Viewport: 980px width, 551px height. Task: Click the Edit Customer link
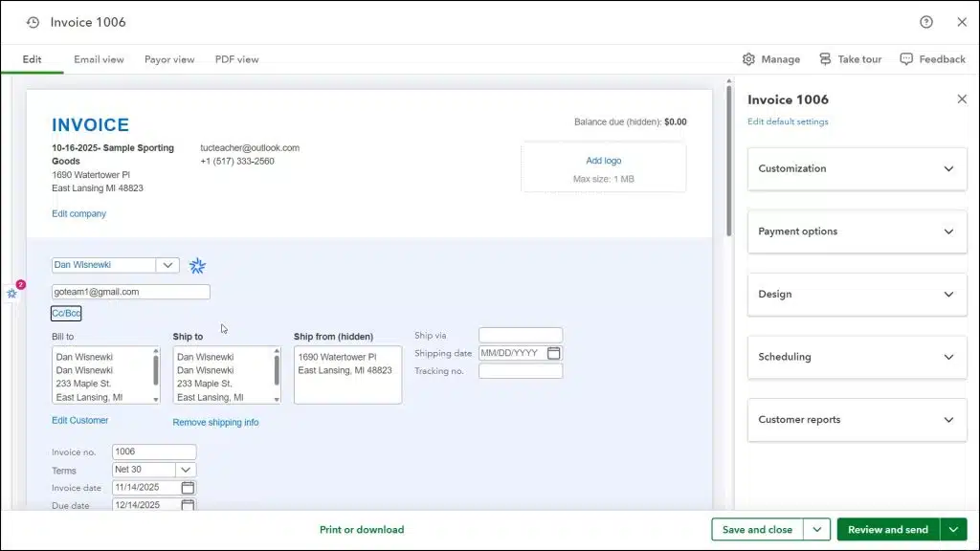coord(80,421)
